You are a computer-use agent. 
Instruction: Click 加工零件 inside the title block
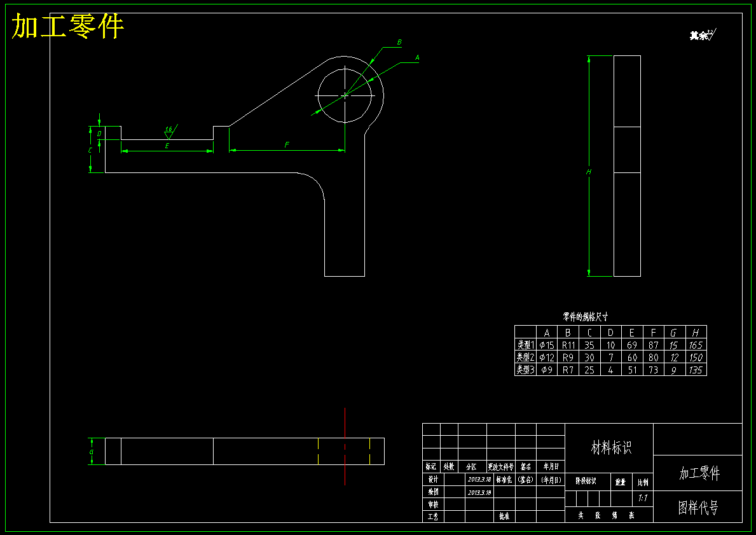pos(699,473)
